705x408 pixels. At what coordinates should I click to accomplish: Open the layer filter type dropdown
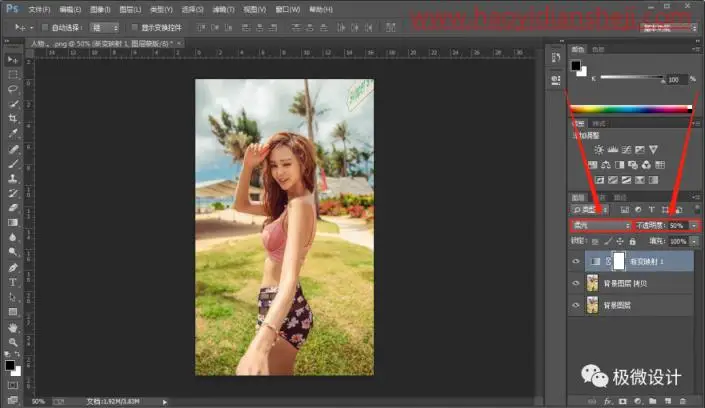pos(589,210)
